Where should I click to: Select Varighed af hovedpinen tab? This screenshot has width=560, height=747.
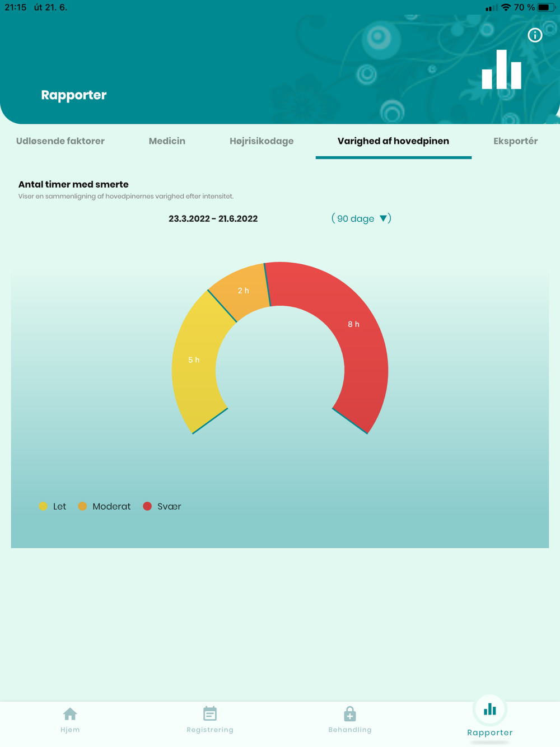tap(393, 141)
